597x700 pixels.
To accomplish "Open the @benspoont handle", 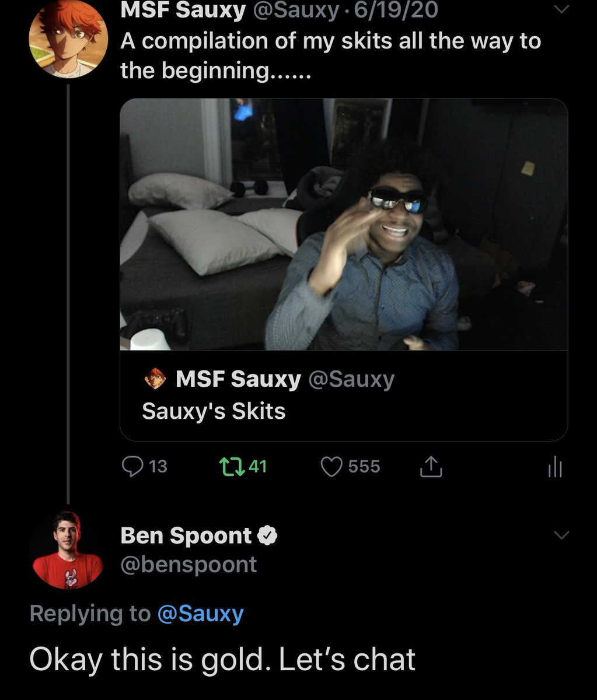I will click(x=188, y=564).
